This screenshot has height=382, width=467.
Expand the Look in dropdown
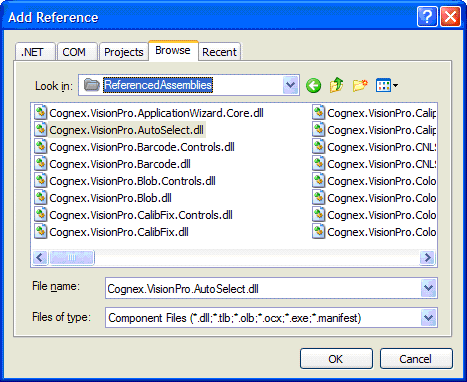(290, 85)
